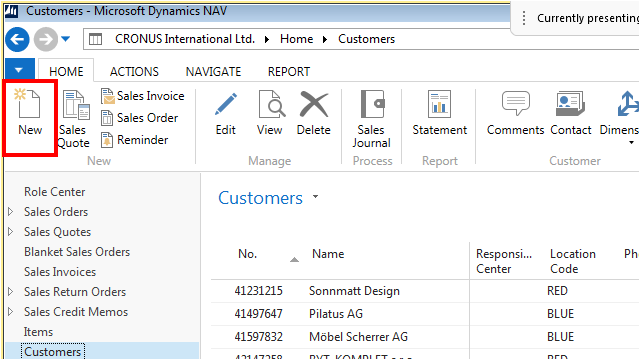Delete the selected customer
The width and height of the screenshot is (640, 360).
(313, 113)
